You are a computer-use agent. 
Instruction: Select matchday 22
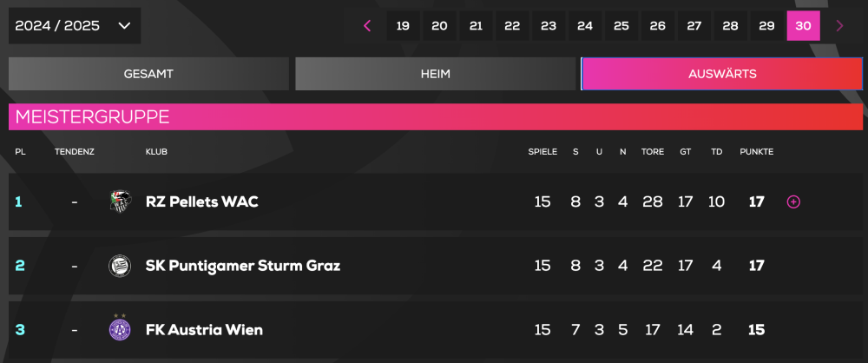click(512, 26)
